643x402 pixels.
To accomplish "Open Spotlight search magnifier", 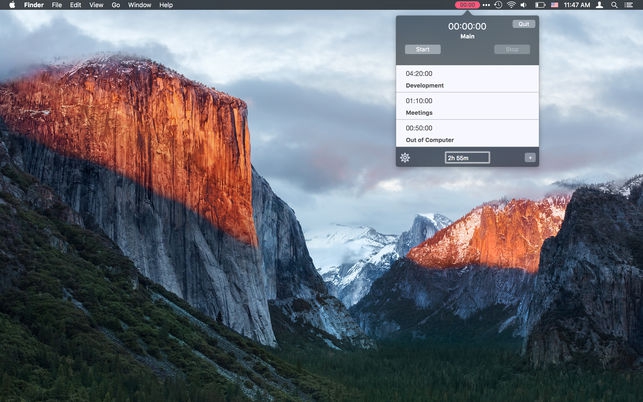I will coord(614,5).
